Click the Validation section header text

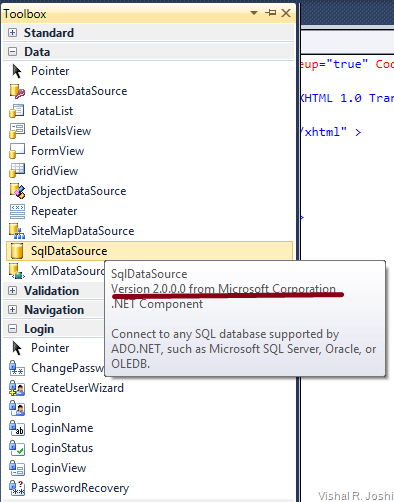pyautogui.click(x=52, y=291)
